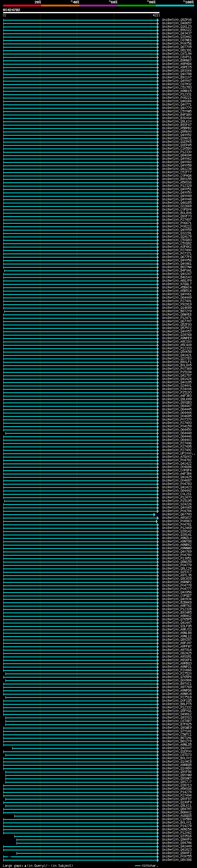Select the UniRef100_P14278 label

(x=176, y=792)
